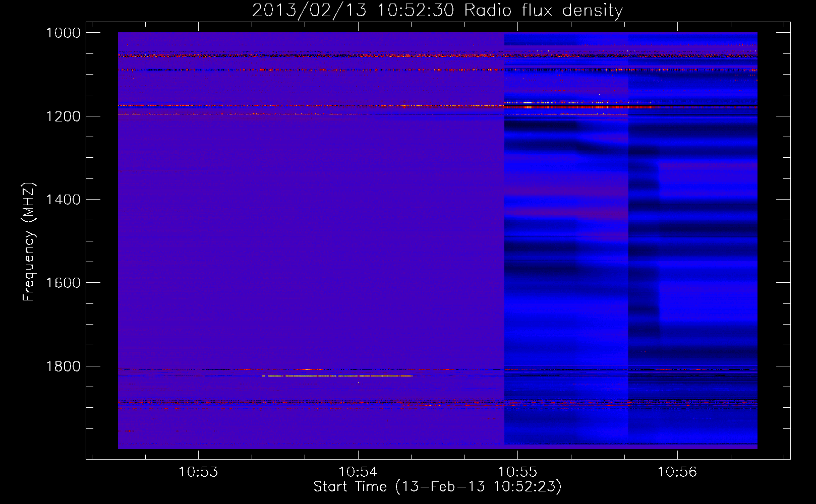Image resolution: width=816 pixels, height=504 pixels.
Task: Click the 1200 frequency tick label
Action: 63,116
